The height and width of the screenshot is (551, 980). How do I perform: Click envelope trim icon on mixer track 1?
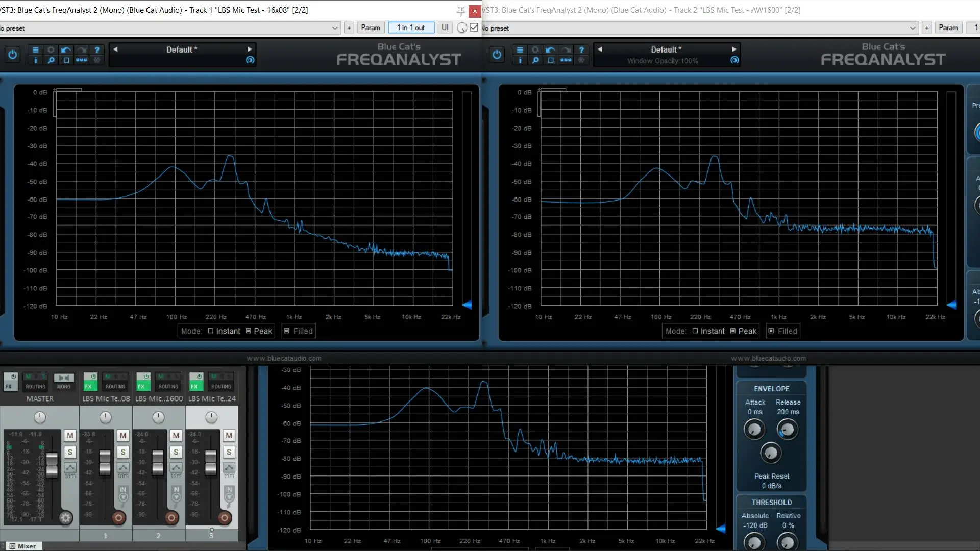tap(123, 467)
